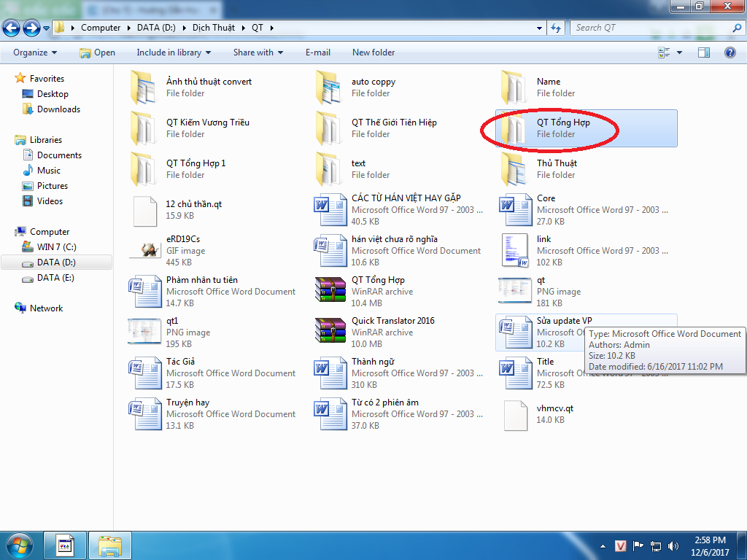Click the New folder button
Image resolution: width=747 pixels, height=560 pixels.
pyautogui.click(x=373, y=52)
